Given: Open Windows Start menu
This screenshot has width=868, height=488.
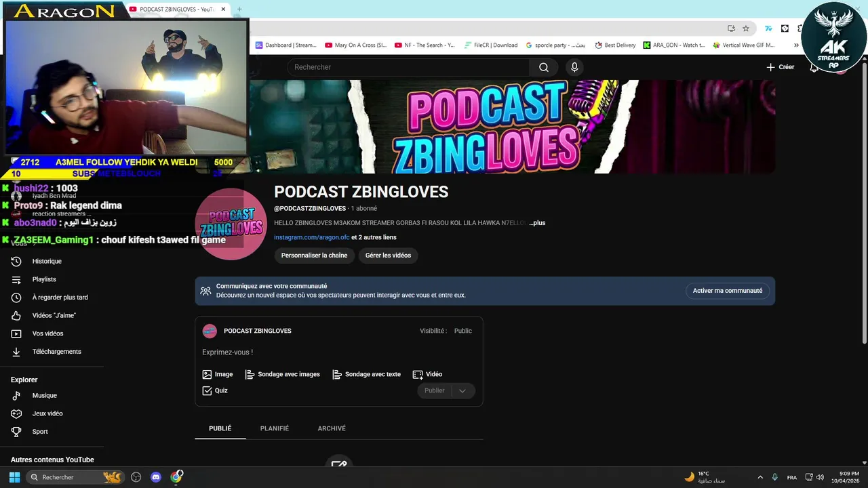Looking at the screenshot, I should [x=14, y=477].
